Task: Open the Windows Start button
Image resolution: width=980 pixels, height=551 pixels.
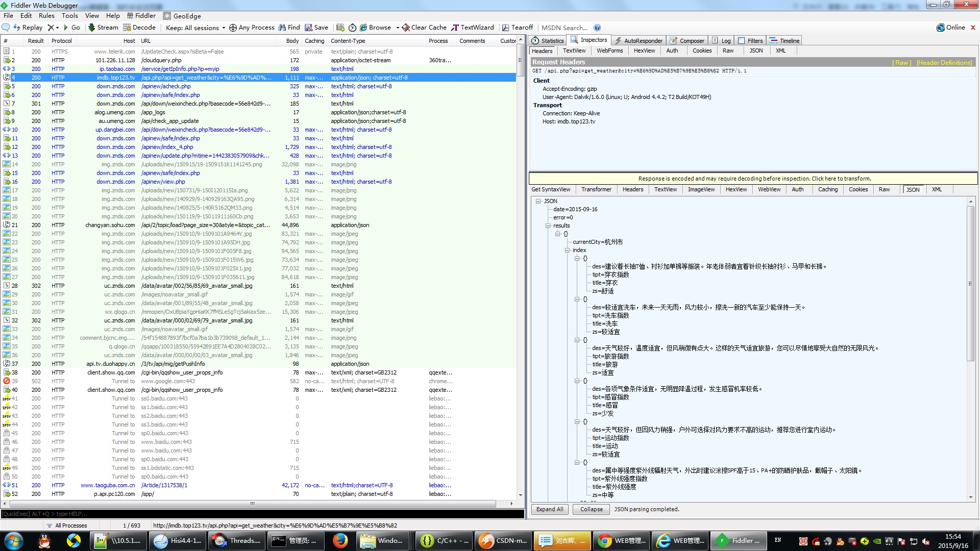Action: tap(14, 541)
